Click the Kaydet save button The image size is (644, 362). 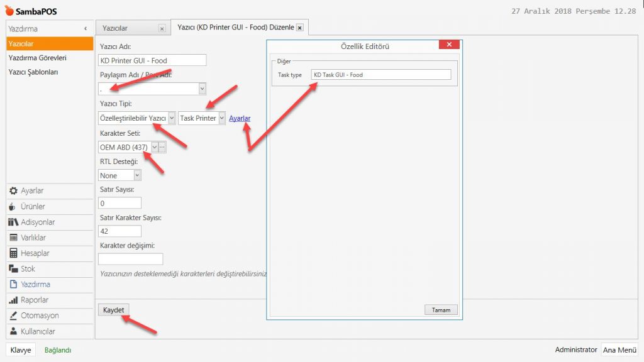[114, 310]
